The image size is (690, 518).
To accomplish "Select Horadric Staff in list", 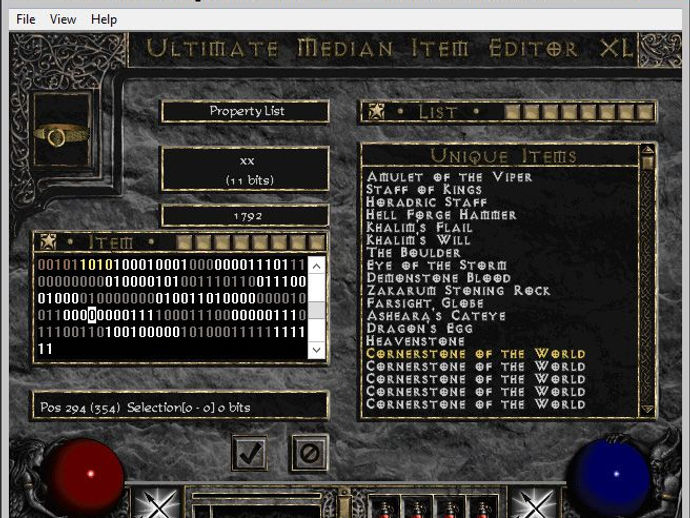I will 426,202.
